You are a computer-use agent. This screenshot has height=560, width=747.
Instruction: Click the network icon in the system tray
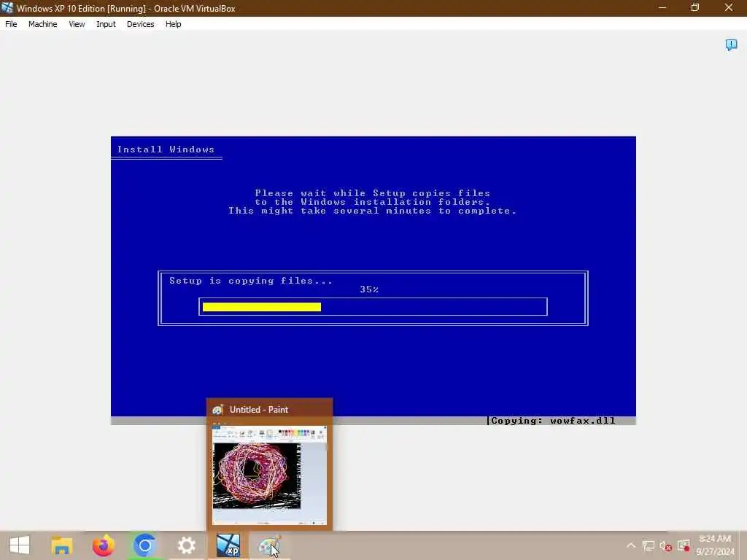pyautogui.click(x=648, y=545)
